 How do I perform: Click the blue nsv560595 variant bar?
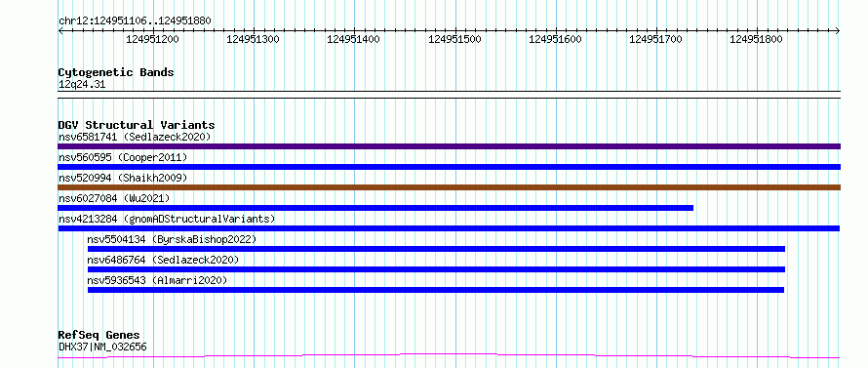(x=449, y=167)
